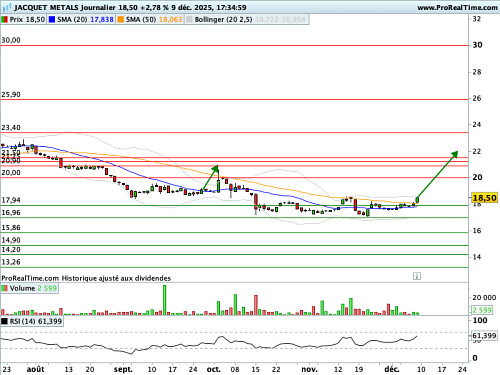Click the 14,20 support level label
500x375 pixels.
[x=11, y=250]
